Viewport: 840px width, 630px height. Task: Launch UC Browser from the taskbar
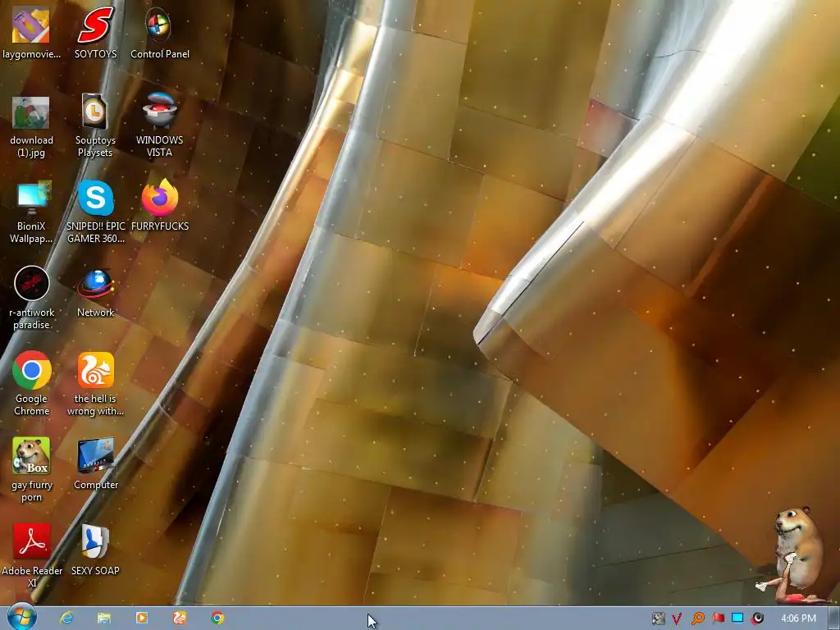coord(180,619)
